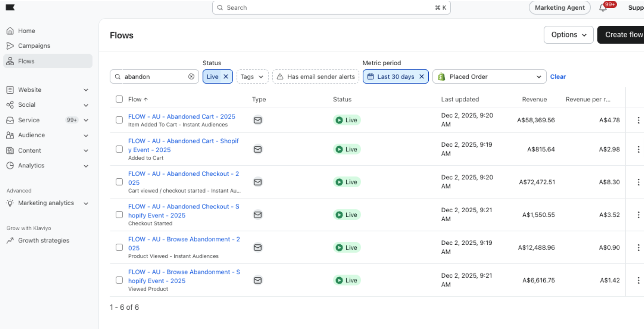
Task: Open the notifications bell
Action: pos(603,7)
